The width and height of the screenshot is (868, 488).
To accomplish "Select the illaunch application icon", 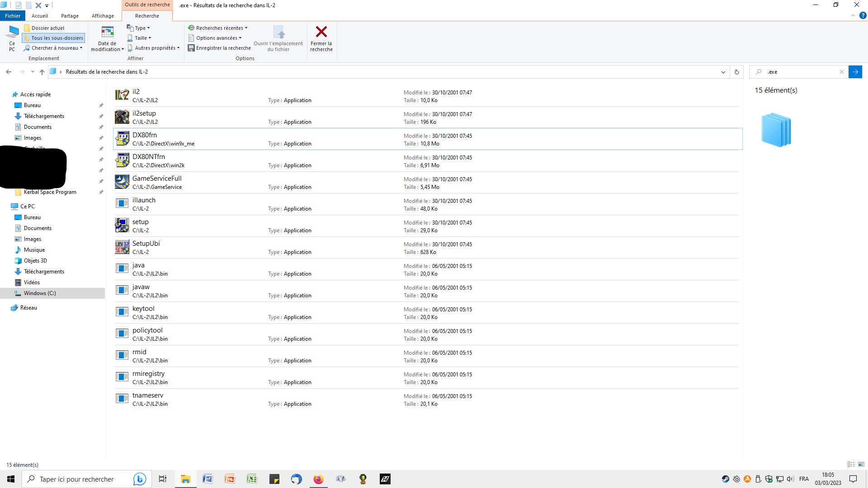I will click(x=122, y=204).
